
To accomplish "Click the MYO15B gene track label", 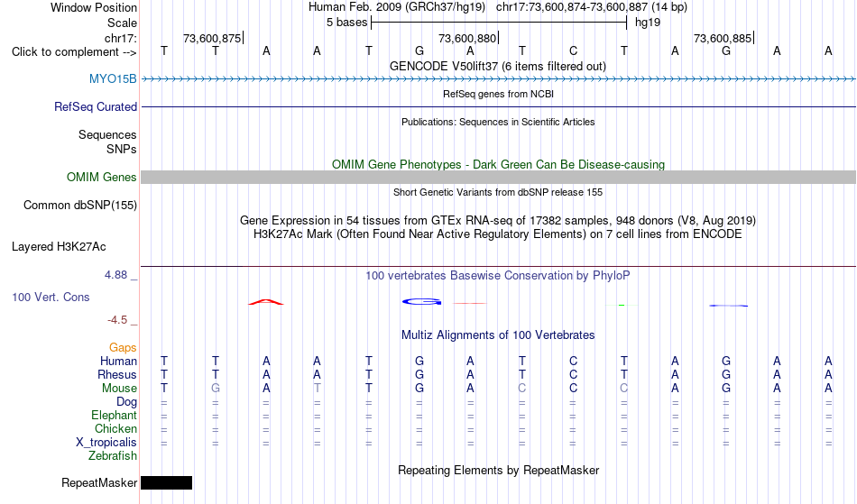I will (113, 79).
